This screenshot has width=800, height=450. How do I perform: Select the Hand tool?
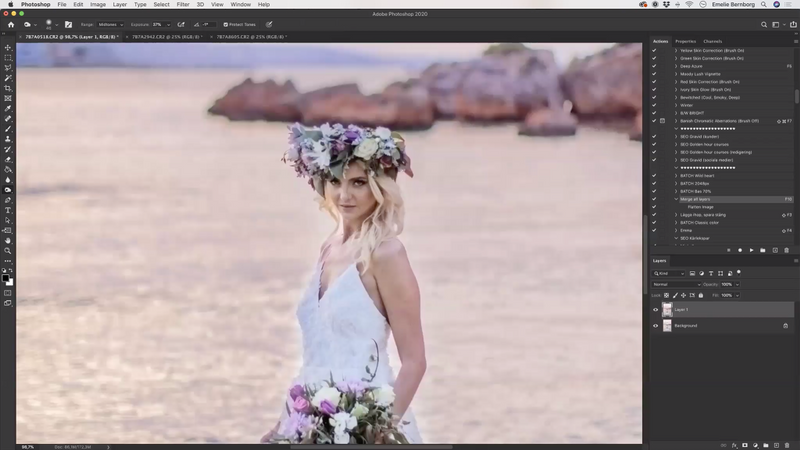(8, 240)
